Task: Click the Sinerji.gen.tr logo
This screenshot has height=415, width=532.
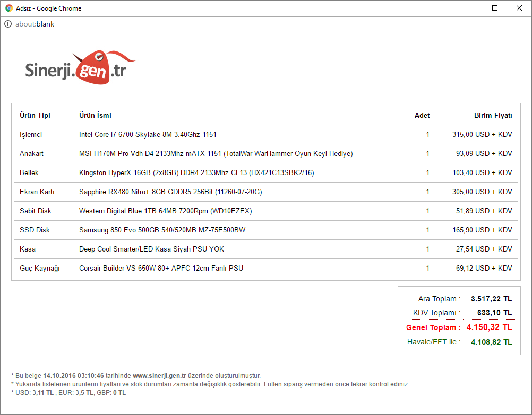Action: pyautogui.click(x=80, y=67)
